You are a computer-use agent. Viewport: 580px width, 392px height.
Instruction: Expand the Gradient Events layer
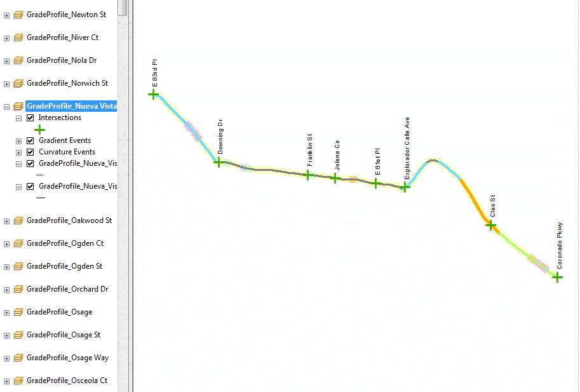pos(18,141)
